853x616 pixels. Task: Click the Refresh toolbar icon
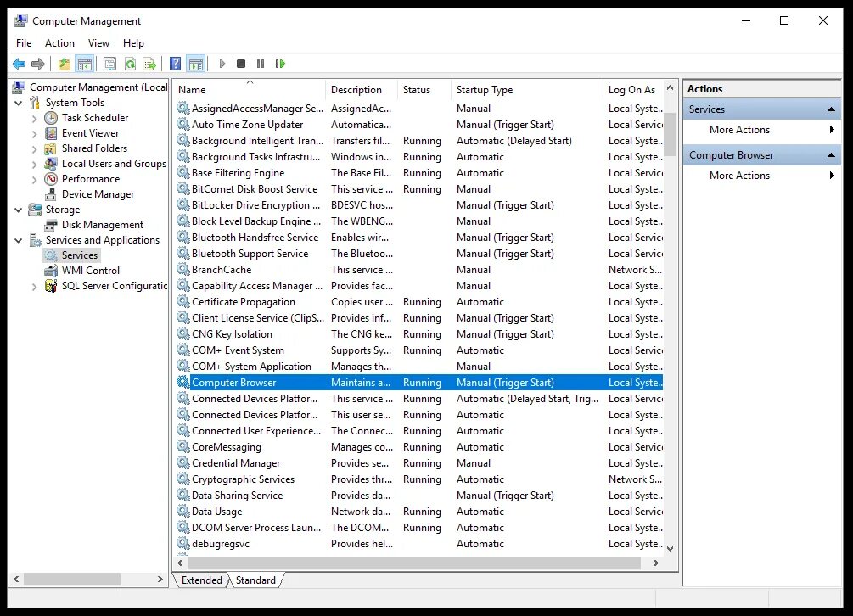(130, 64)
